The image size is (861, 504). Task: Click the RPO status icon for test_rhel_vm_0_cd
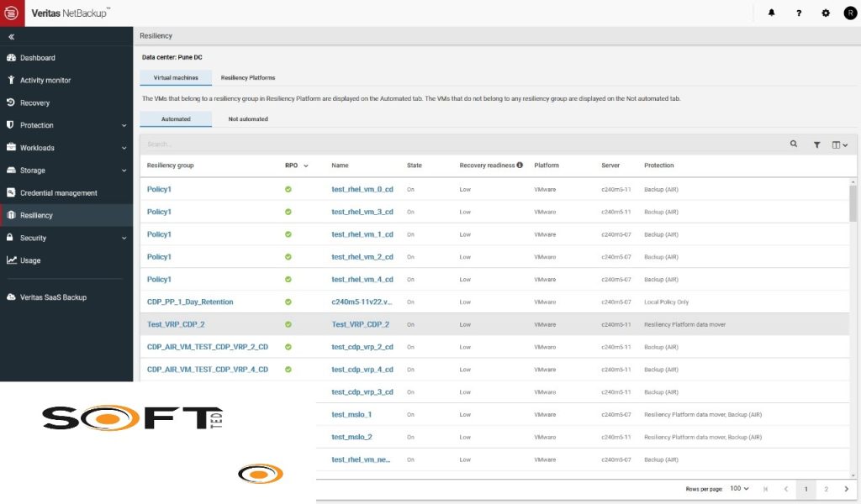click(x=288, y=189)
